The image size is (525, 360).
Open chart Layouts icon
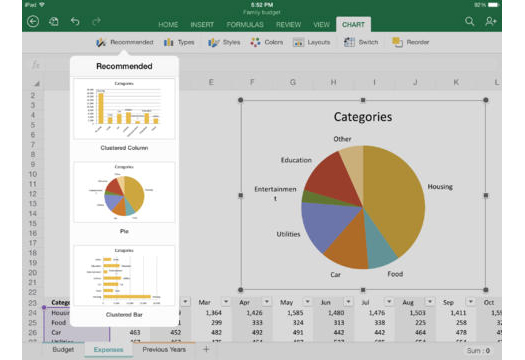tap(298, 43)
